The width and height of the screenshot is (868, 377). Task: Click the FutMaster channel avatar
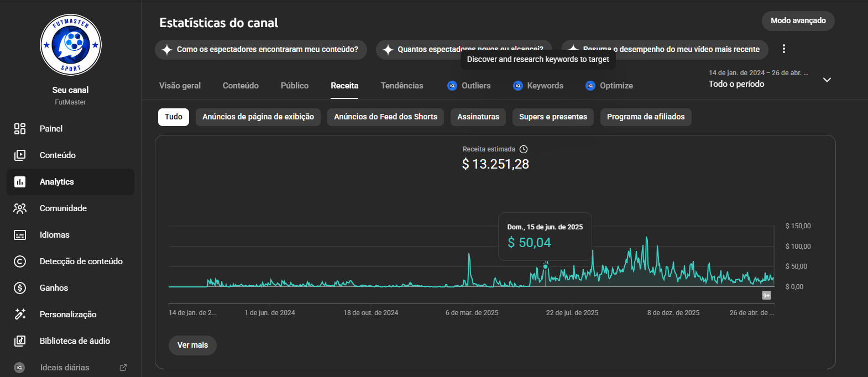pos(71,45)
